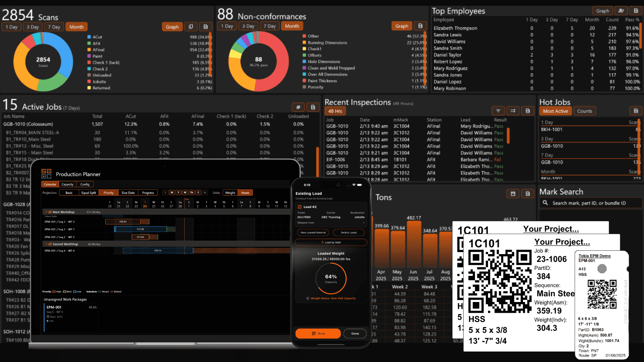Switch units to Hours in Production Planner
This screenshot has width=644, height=362.
[245, 192]
